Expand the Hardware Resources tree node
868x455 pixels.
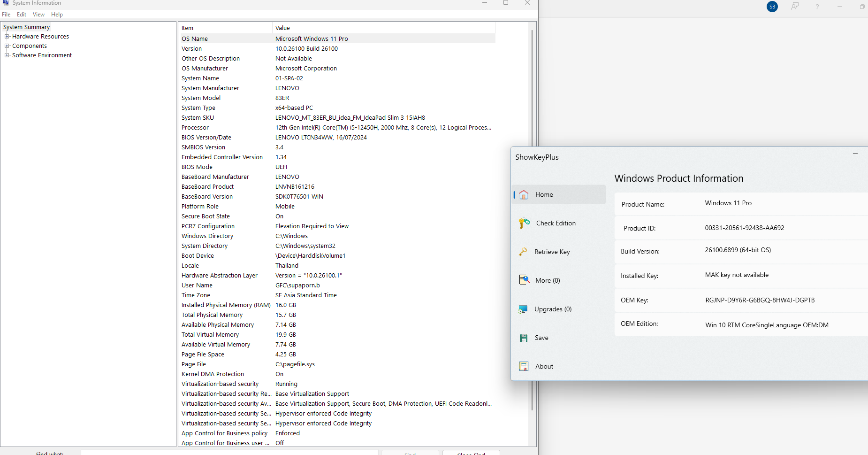point(7,37)
